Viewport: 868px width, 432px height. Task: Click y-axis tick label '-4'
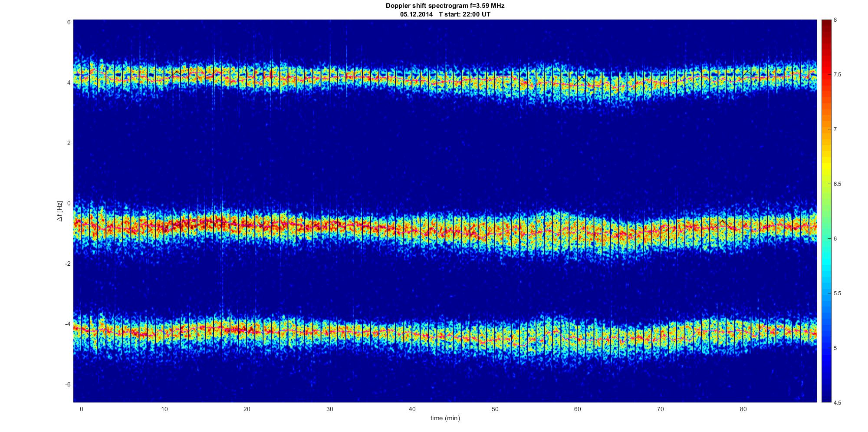point(68,324)
